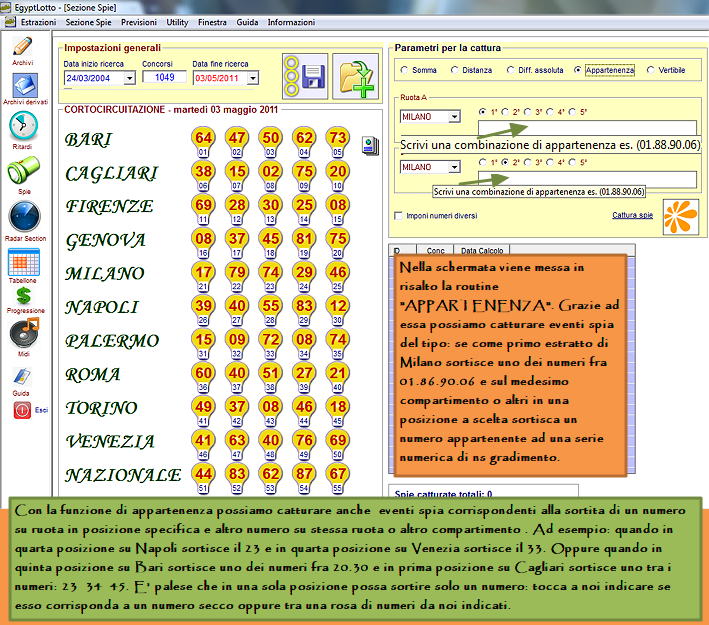Click Palermo bulb number 09
This screenshot has width=709, height=625.
tap(237, 340)
